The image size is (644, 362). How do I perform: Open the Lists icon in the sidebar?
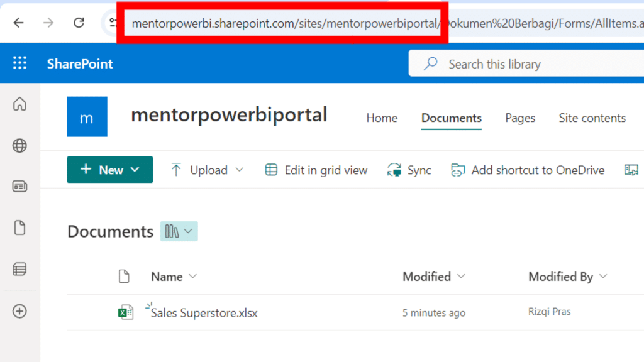pos(19,269)
